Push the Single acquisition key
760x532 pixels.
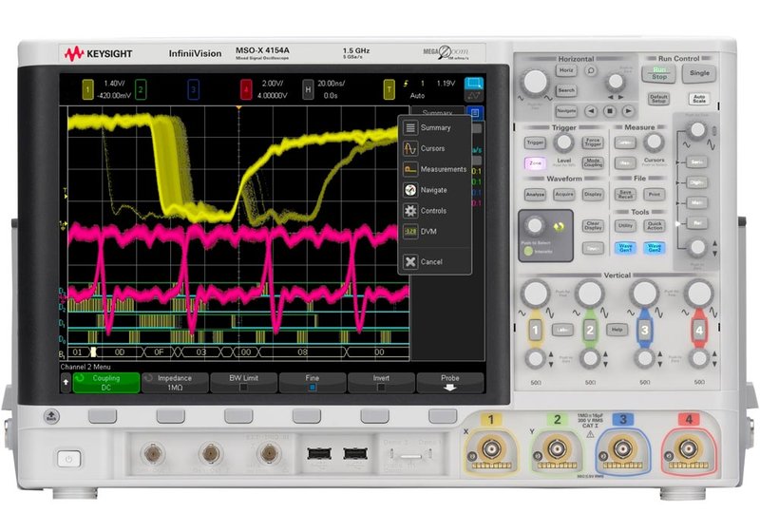tap(699, 73)
